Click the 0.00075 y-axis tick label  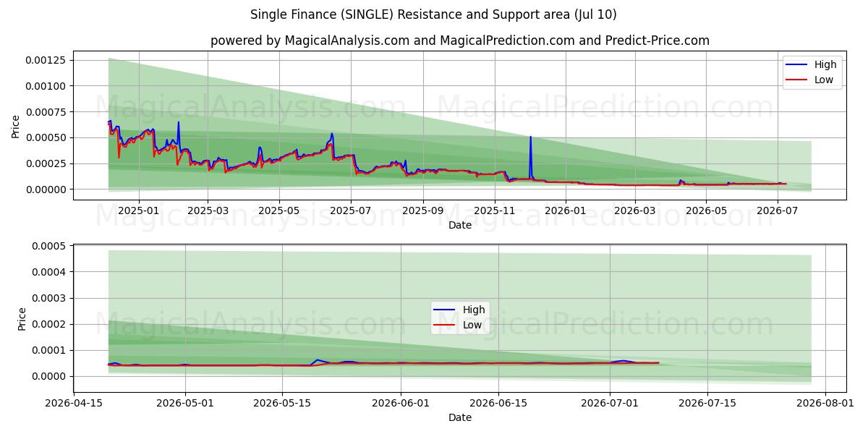[x=46, y=112]
